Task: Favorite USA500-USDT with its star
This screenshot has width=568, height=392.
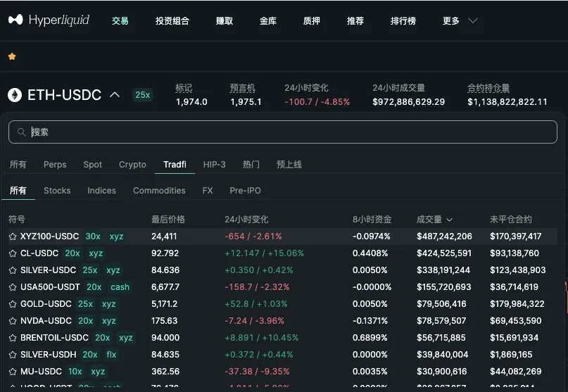Action: [x=13, y=287]
